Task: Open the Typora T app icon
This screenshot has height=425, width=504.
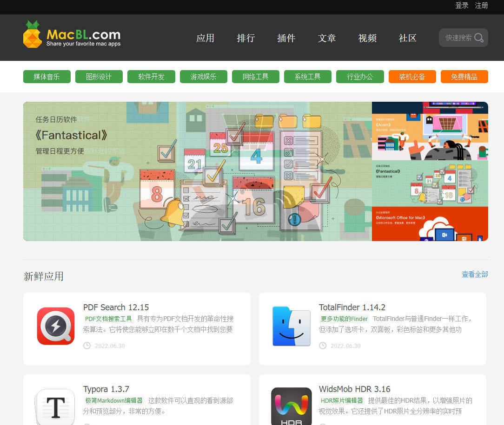Action: [x=56, y=407]
